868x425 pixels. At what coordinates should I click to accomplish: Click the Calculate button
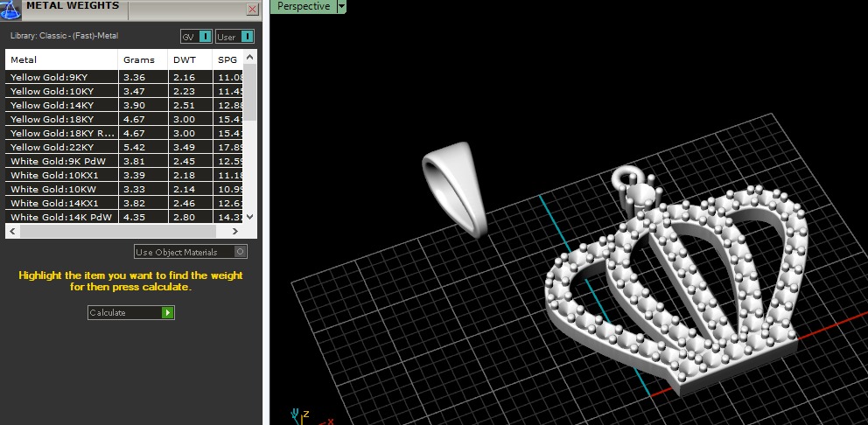pos(131,313)
